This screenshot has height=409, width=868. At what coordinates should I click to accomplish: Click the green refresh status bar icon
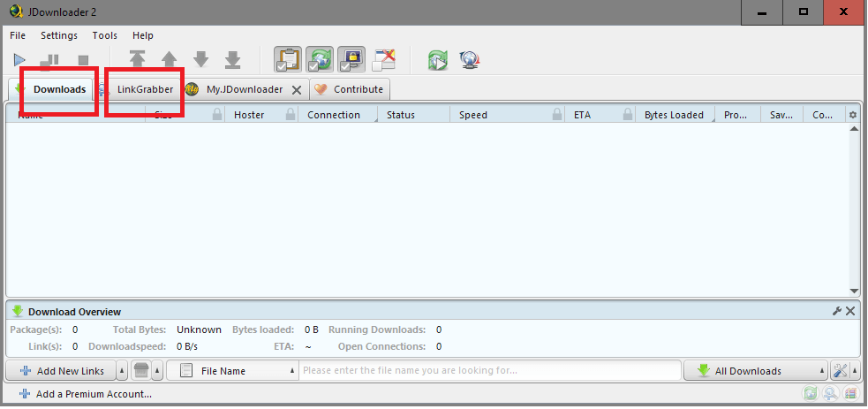tap(811, 393)
